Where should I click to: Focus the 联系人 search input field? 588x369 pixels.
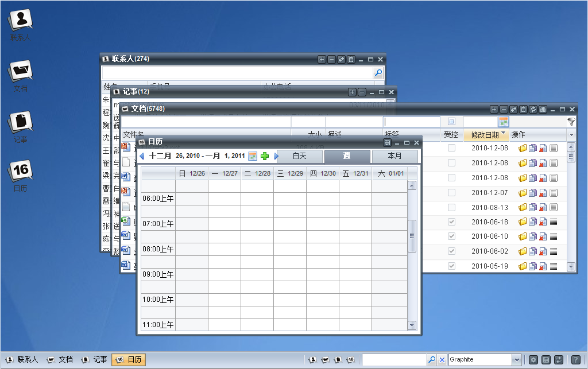click(x=237, y=72)
